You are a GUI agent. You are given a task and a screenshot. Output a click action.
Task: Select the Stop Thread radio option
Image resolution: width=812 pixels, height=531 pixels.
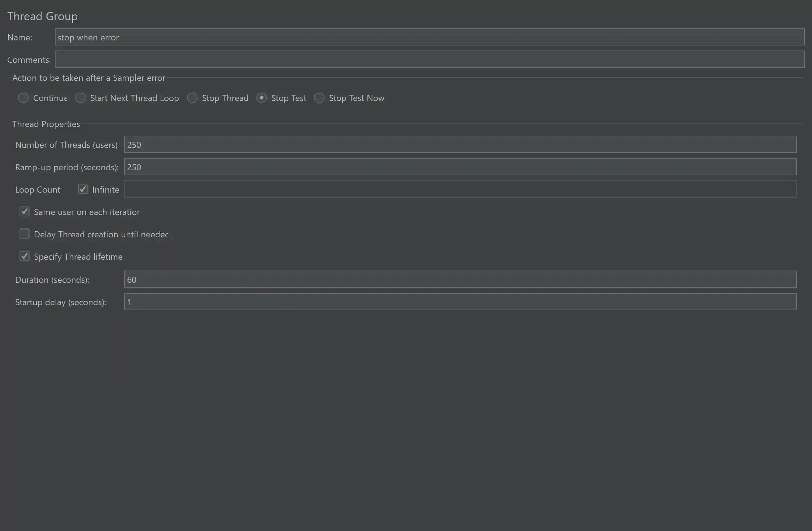[192, 98]
